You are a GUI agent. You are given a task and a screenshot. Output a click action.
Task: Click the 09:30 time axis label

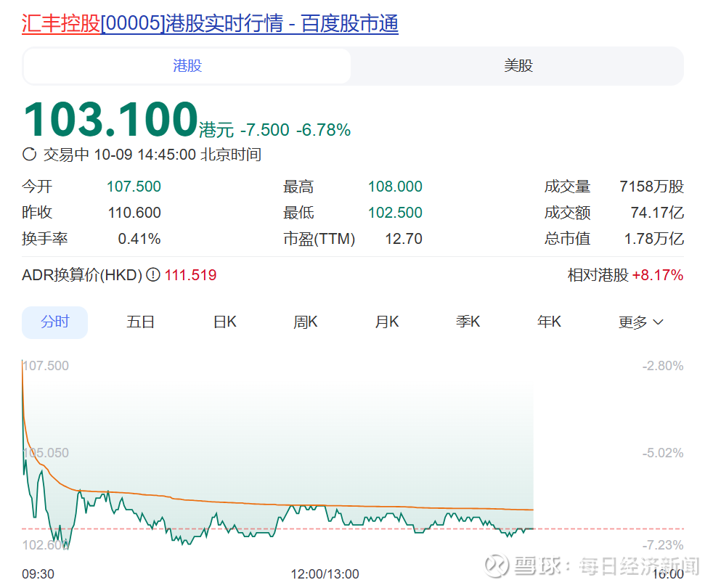pyautogui.click(x=38, y=574)
